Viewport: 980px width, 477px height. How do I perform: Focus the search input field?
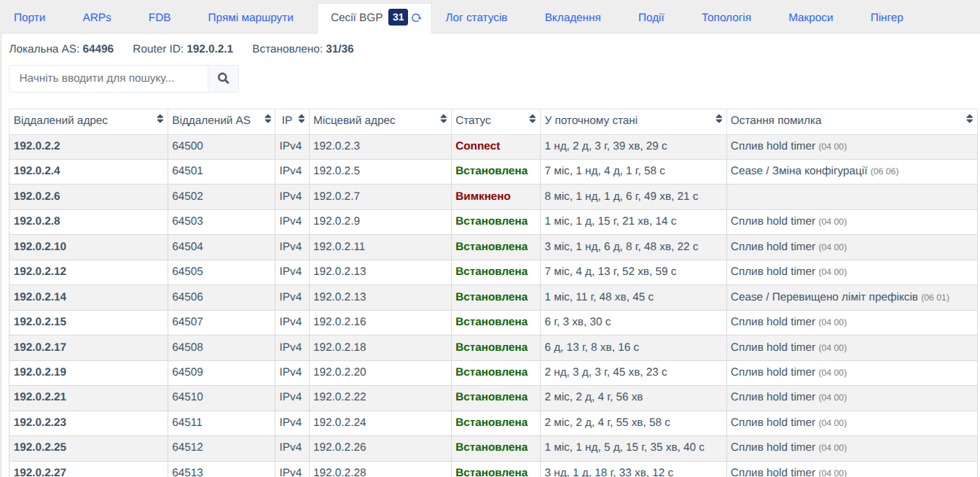tap(109, 79)
